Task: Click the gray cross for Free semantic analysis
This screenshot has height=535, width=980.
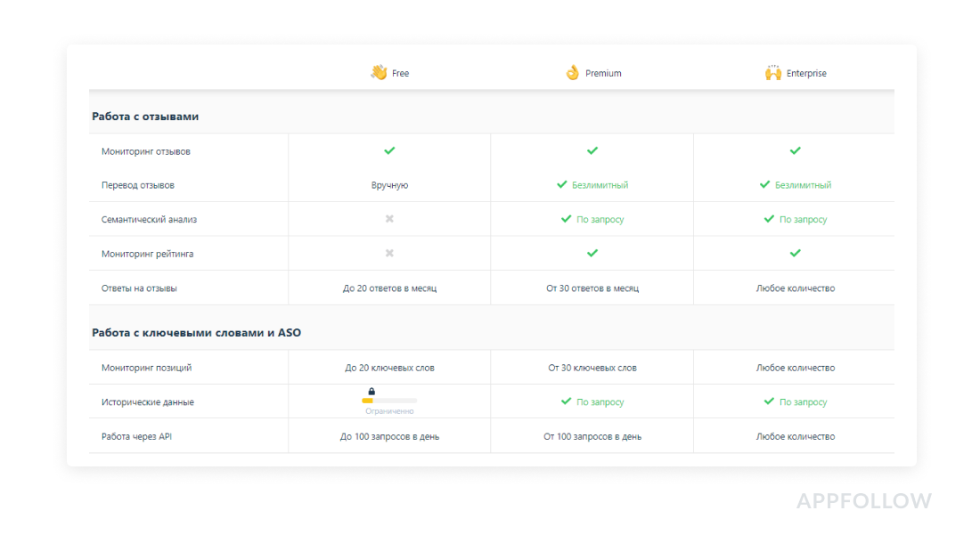Action: (389, 219)
